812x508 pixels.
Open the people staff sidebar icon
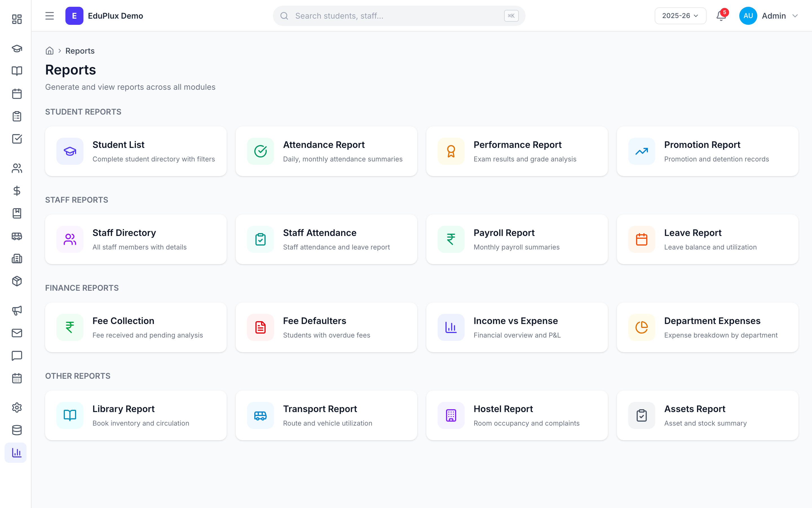point(17,168)
